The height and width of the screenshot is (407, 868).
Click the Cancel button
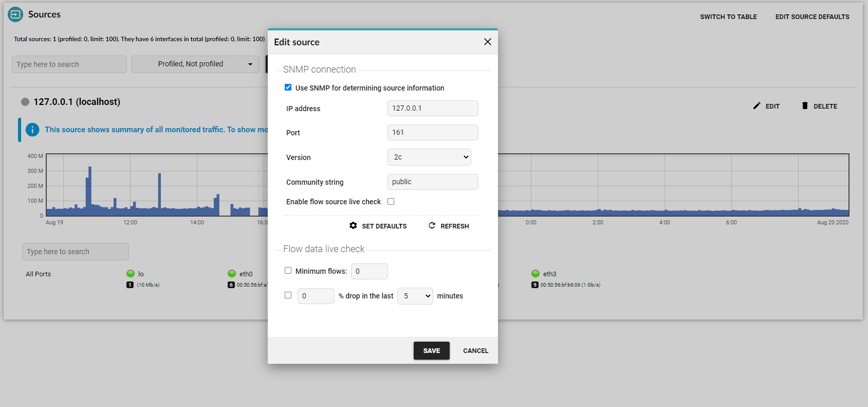coord(475,351)
